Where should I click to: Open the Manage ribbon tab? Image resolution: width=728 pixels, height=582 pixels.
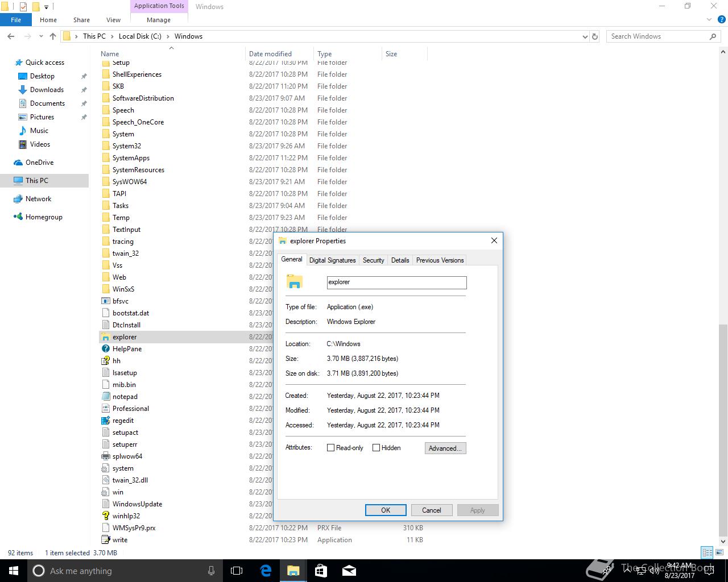pos(159,20)
